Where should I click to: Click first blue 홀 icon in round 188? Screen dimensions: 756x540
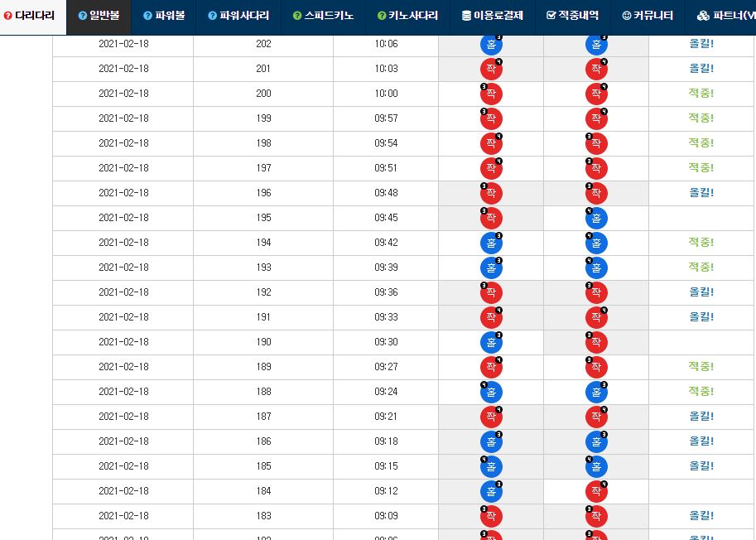point(491,392)
